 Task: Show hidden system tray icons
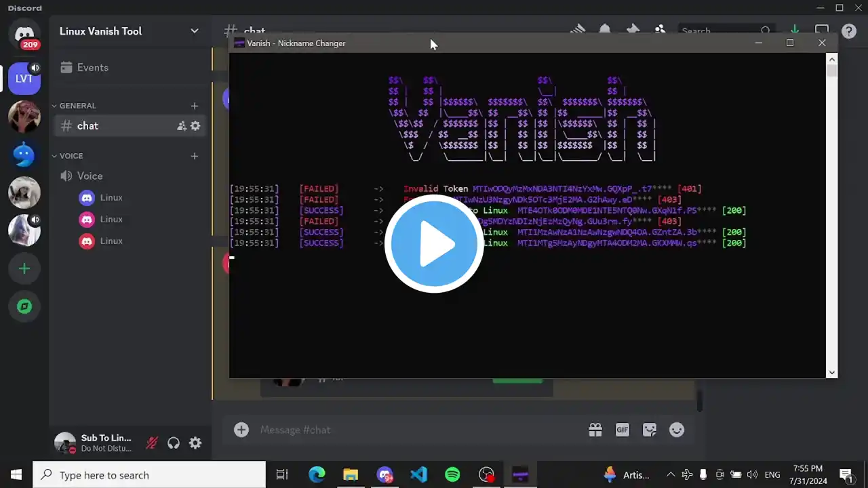pos(671,474)
